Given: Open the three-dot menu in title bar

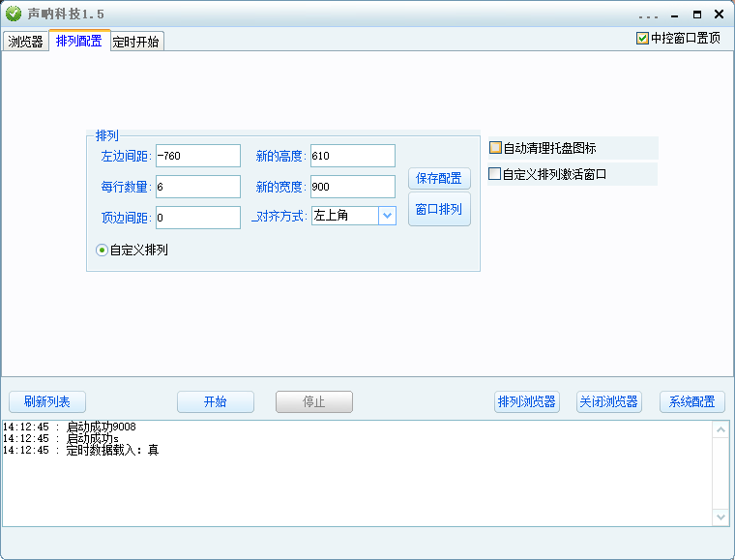Looking at the screenshot, I should [x=648, y=17].
